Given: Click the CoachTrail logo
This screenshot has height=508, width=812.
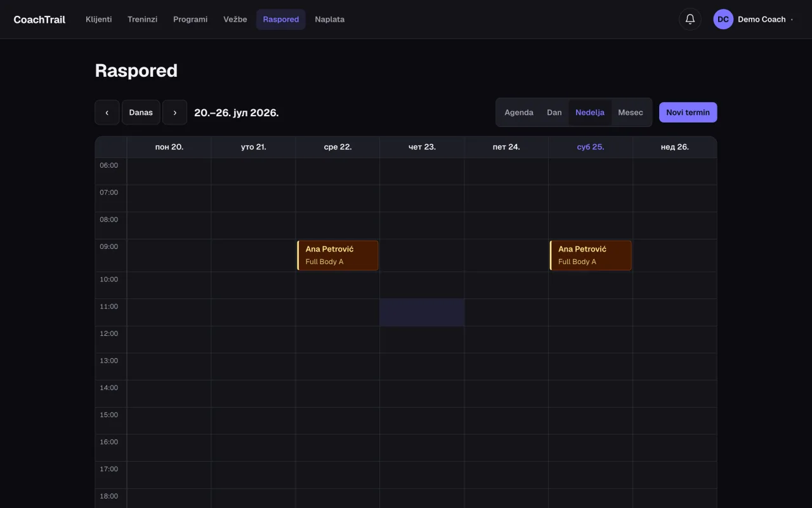Looking at the screenshot, I should pos(39,19).
